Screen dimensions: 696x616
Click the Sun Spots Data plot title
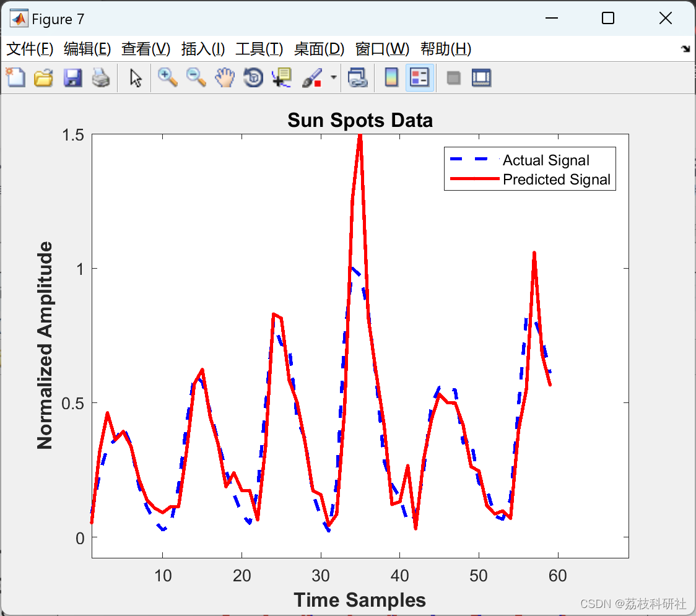pos(360,120)
